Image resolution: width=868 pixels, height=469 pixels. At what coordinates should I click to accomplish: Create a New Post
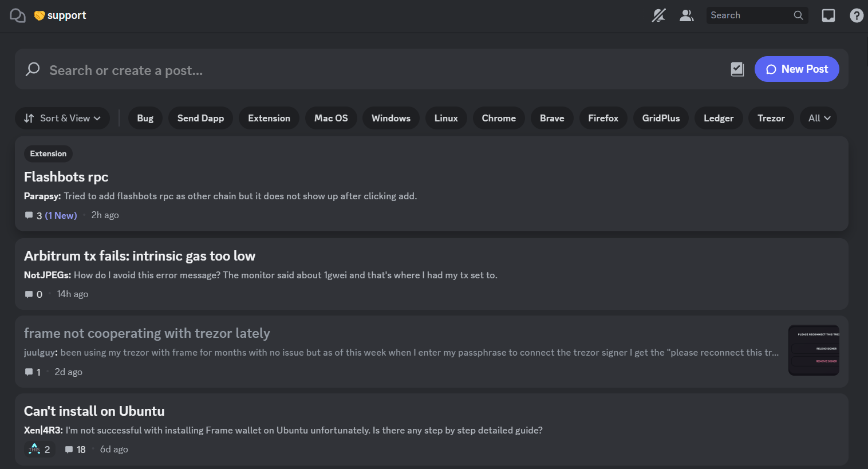click(796, 69)
